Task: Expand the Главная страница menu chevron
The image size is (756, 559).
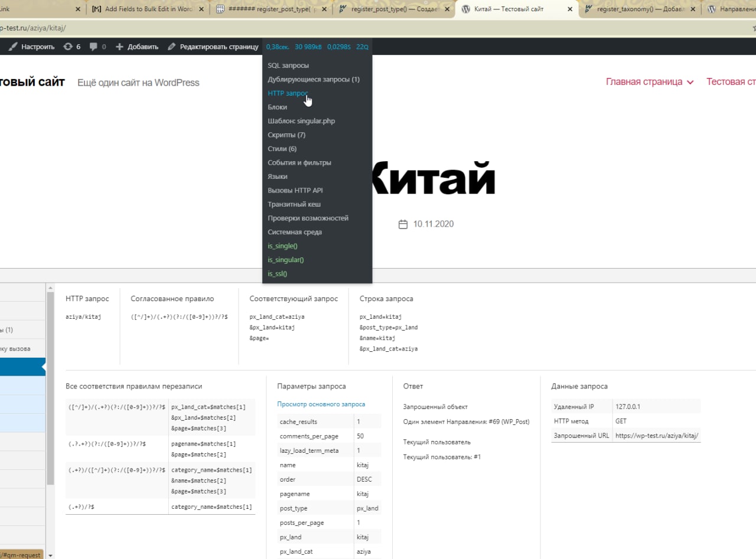Action: click(x=690, y=83)
